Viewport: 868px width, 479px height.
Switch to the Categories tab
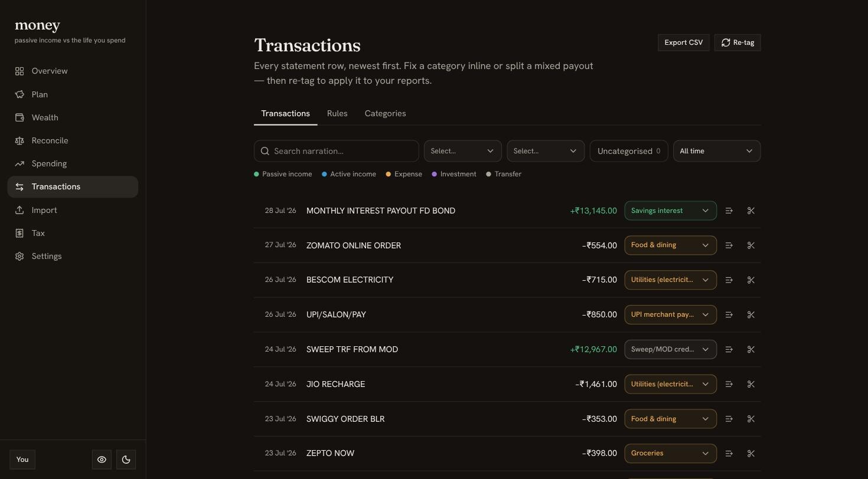coord(385,113)
